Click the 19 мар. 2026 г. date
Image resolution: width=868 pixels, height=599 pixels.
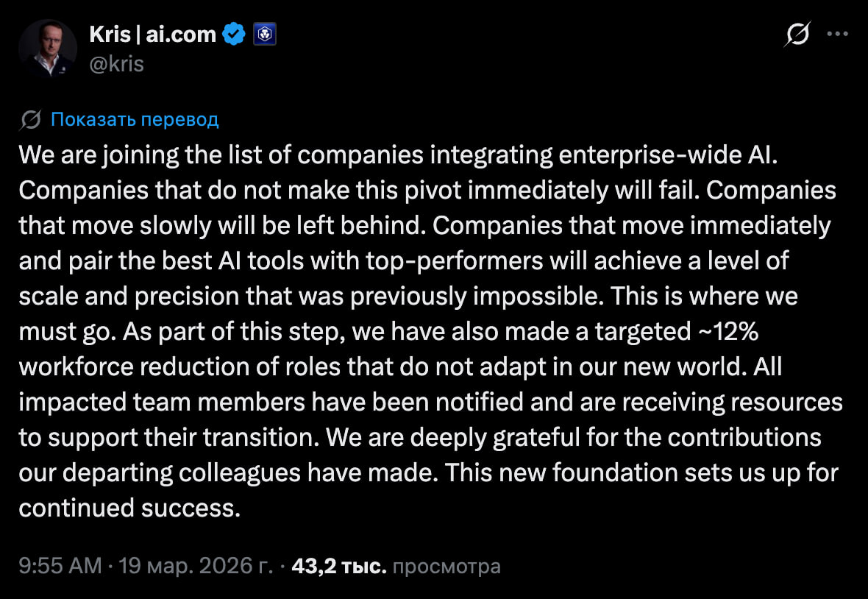click(x=196, y=566)
